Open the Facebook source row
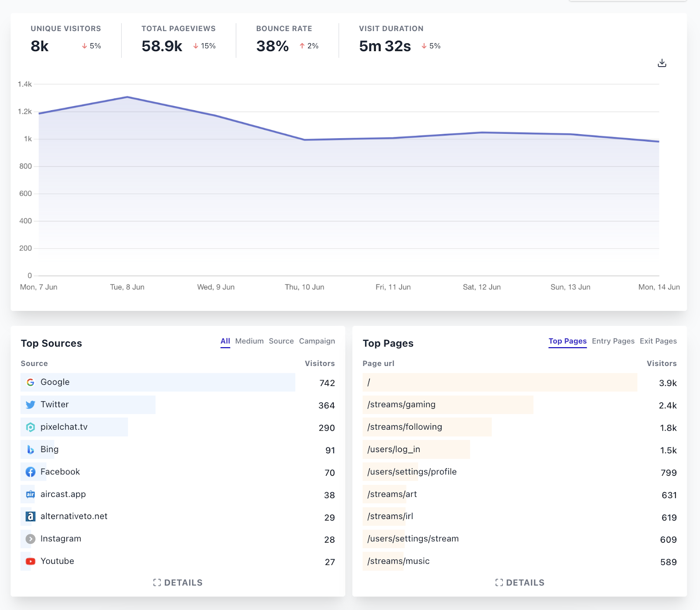The image size is (700, 610). coord(178,472)
